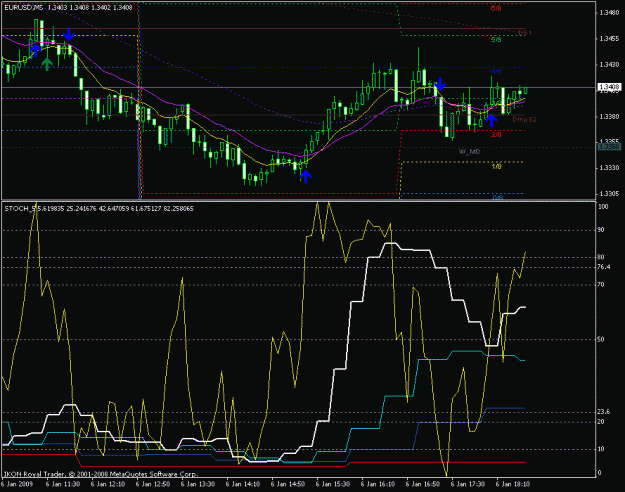Click the 10 stochastic scale value
Screen dimensions: 625x492
[601, 449]
